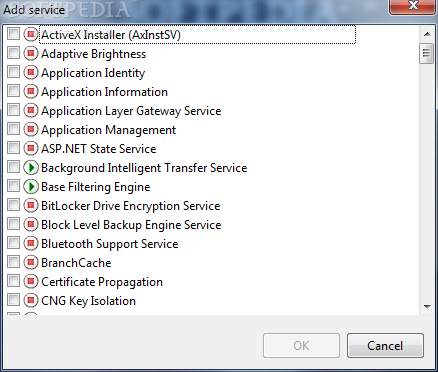Select the "Base Filtering Engine" text
438x372 pixels.
pyautogui.click(x=96, y=187)
